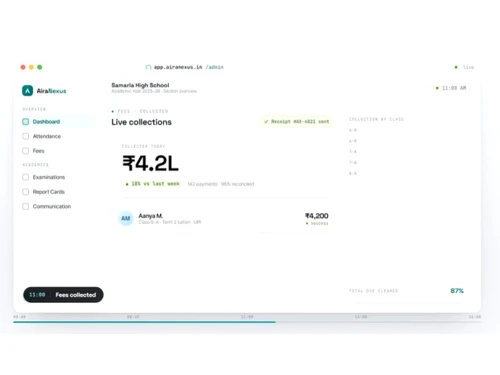Jump to the 08:45 timeline marker

133,317
